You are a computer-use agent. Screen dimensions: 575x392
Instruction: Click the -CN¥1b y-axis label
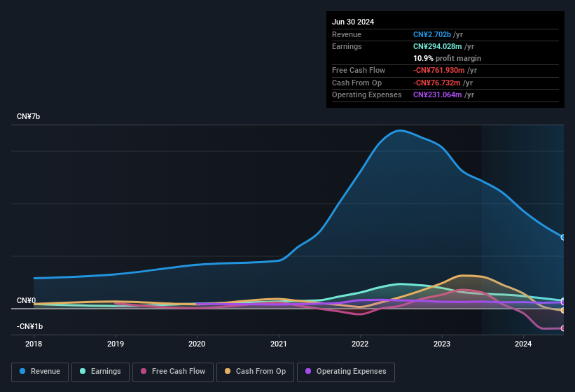(x=29, y=326)
